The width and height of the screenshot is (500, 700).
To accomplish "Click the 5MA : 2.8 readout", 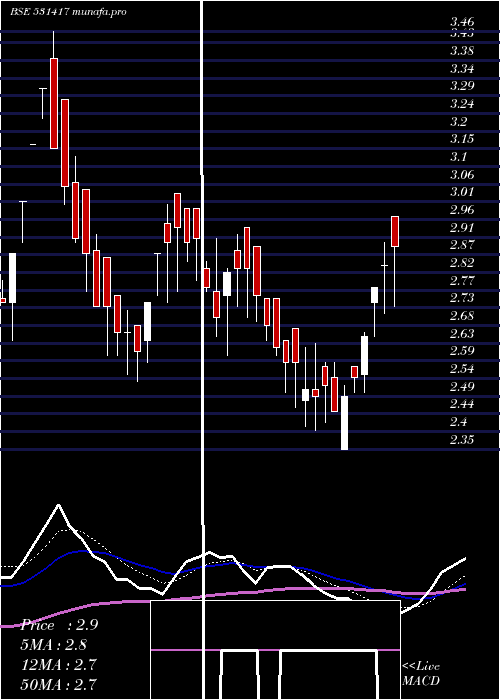I will click(54, 645).
